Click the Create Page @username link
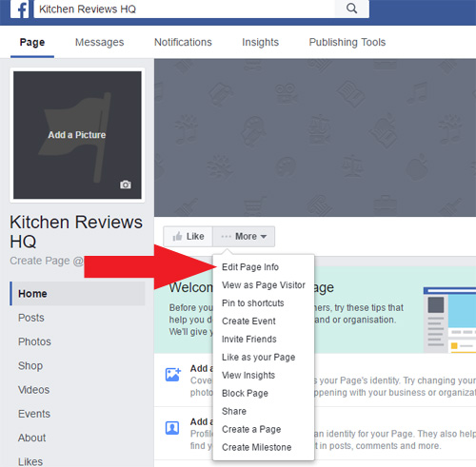Image resolution: width=476 pixels, height=467 pixels. pyautogui.click(x=47, y=261)
